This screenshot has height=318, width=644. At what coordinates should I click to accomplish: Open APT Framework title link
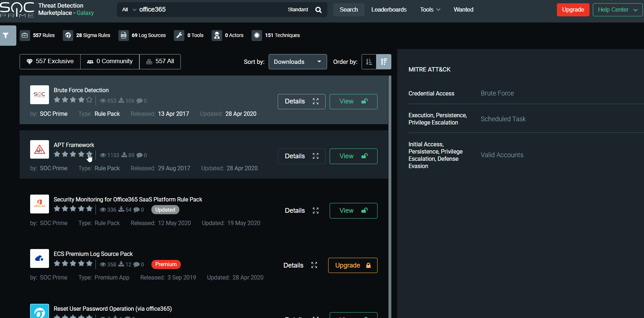pyautogui.click(x=74, y=145)
